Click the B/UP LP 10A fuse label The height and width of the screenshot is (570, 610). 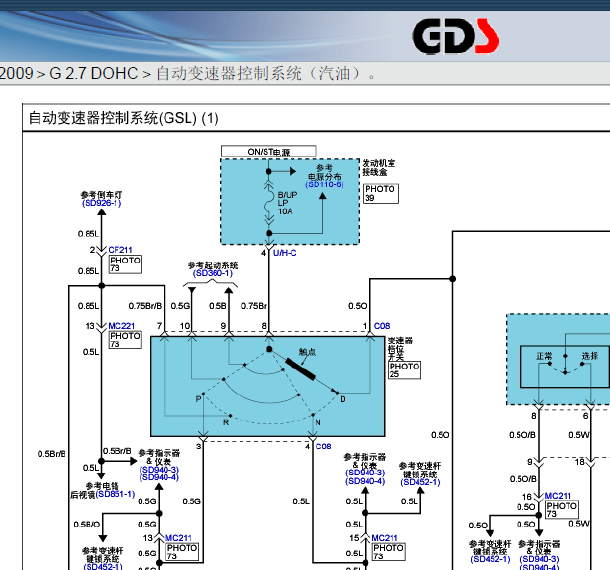coord(287,203)
